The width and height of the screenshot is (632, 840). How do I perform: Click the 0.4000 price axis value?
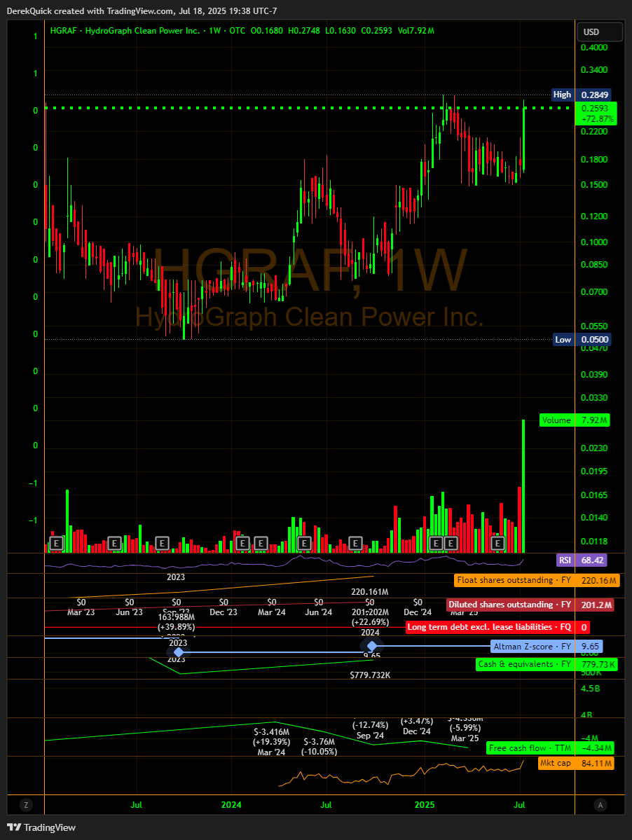coord(594,47)
